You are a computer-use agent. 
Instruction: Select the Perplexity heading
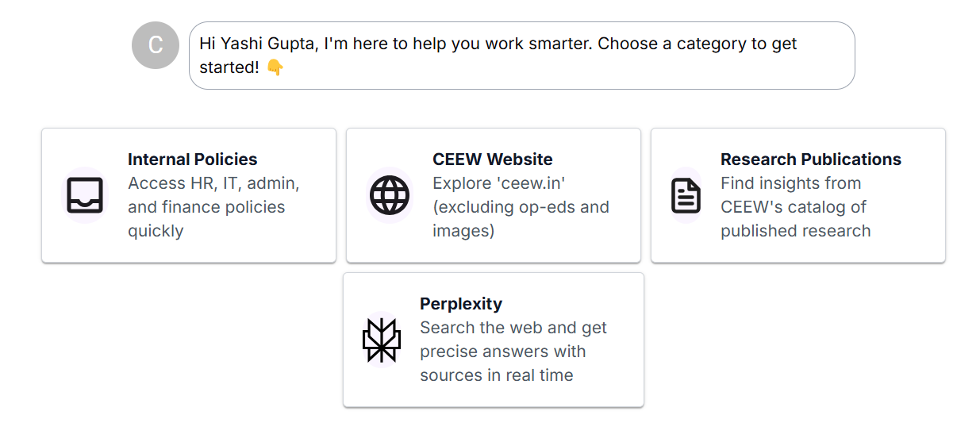pyautogui.click(x=461, y=304)
